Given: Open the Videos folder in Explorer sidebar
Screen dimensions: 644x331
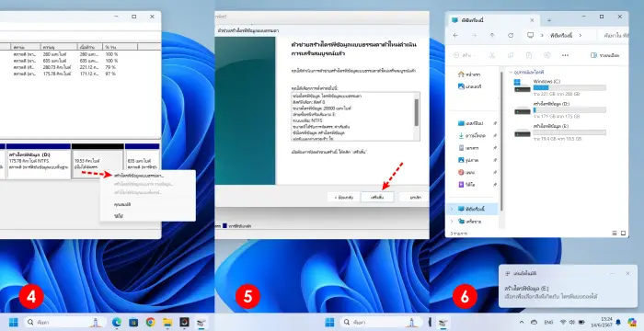Looking at the screenshot, I should (x=466, y=185).
